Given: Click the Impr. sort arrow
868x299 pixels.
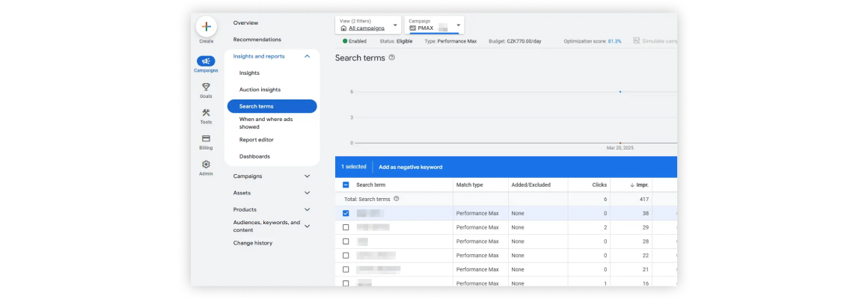Looking at the screenshot, I should [632, 185].
